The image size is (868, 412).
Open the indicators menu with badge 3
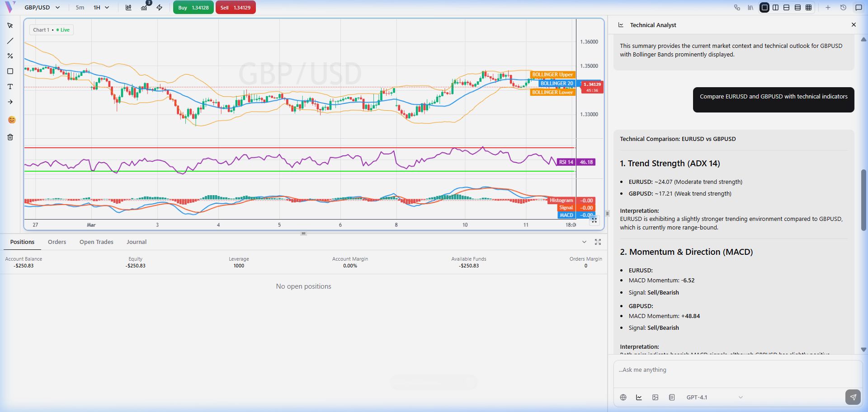(144, 8)
